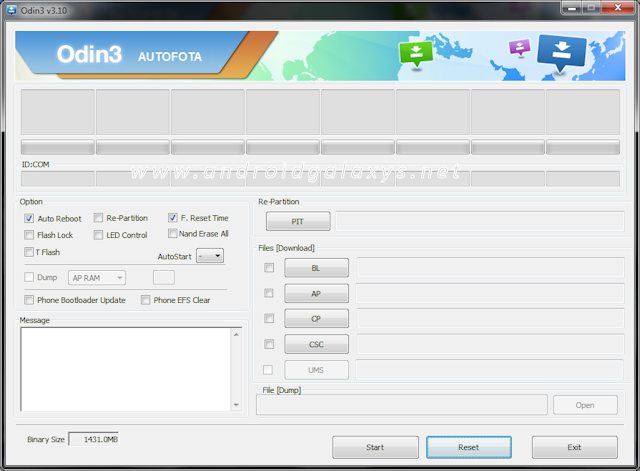Click the CP file path field
Image resolution: width=640 pixels, height=471 pixels.
489,319
